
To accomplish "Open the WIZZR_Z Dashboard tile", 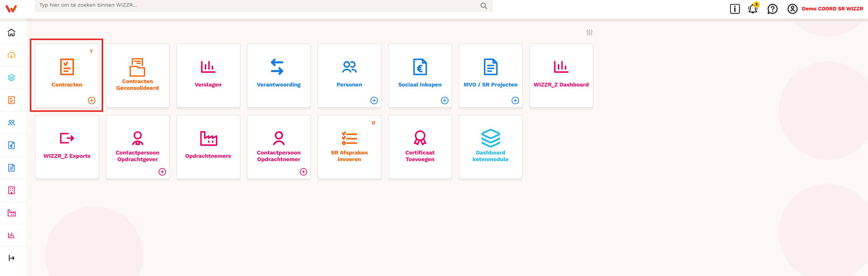I will click(x=561, y=76).
